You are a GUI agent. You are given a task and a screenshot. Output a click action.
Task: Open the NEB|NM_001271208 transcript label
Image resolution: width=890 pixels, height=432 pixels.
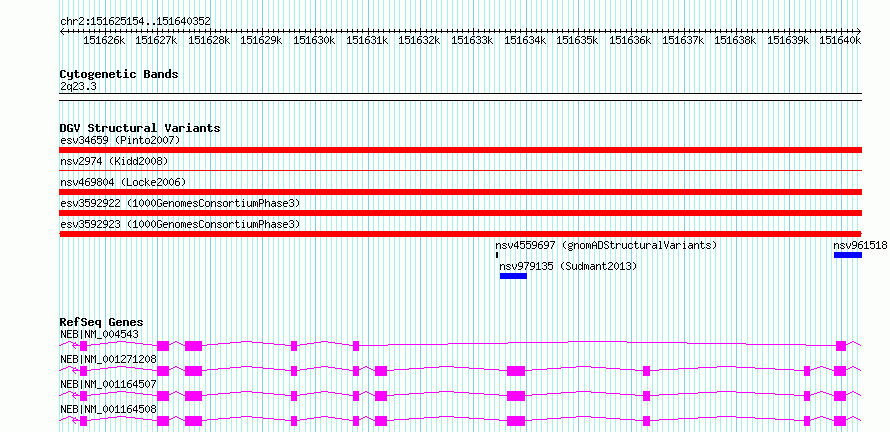click(108, 359)
